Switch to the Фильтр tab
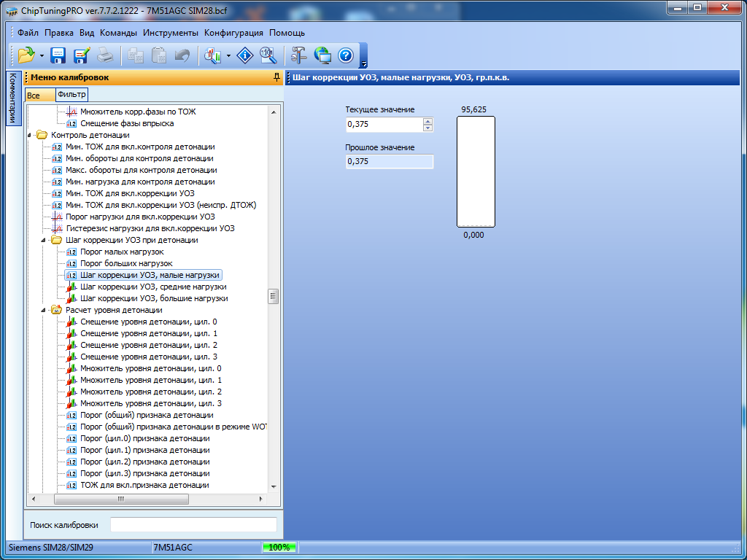Viewport: 747px width, 560px height. tap(71, 95)
